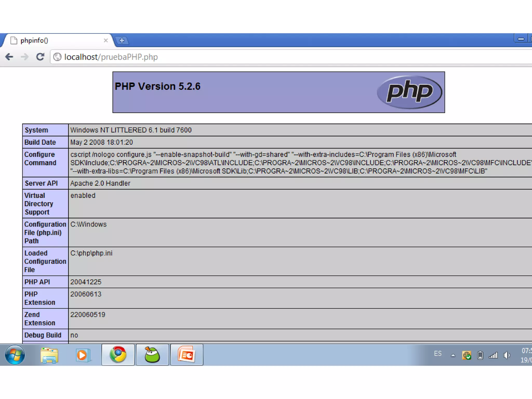Click the globe site info icon
Viewport: 532px width, 399px height.
57,57
